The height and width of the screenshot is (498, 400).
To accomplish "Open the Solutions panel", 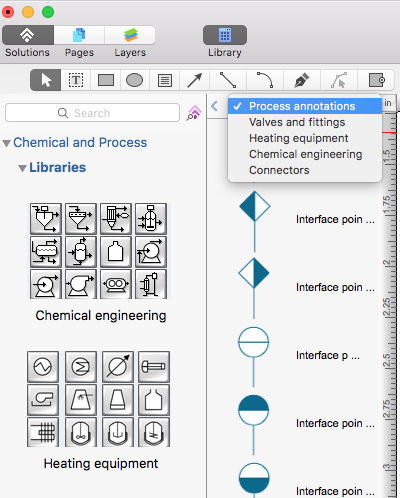I will click(27, 35).
